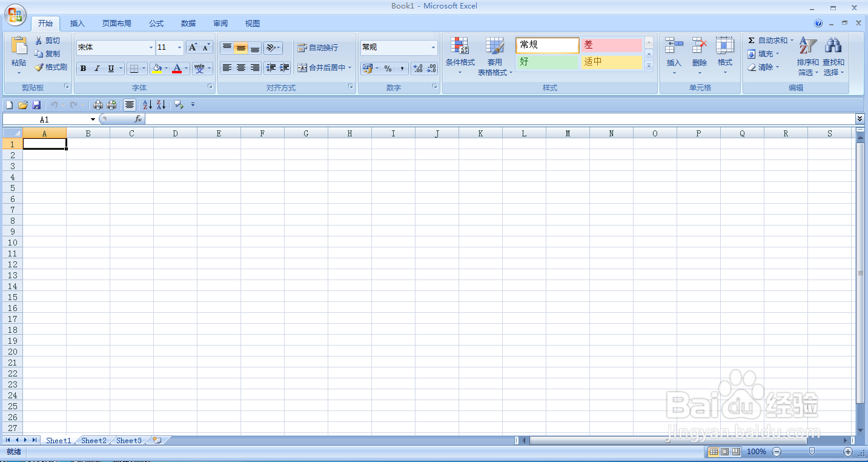Toggle align text left

tap(227, 68)
